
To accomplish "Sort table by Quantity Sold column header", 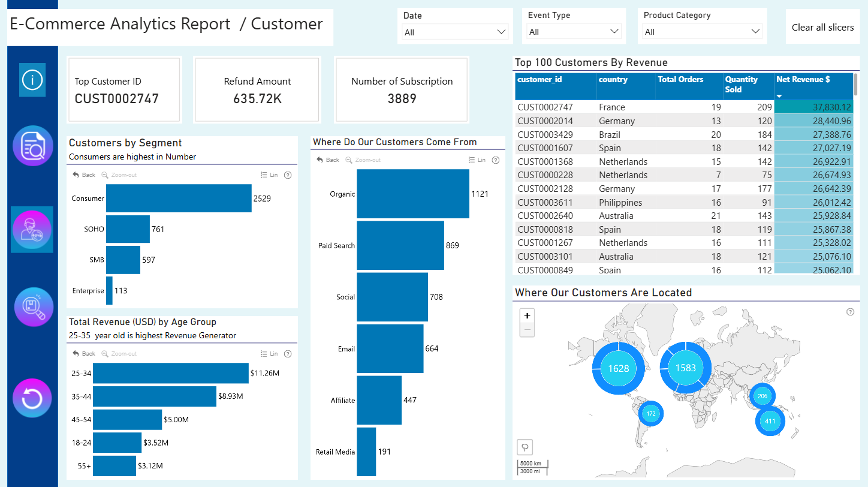I will 748,86.
